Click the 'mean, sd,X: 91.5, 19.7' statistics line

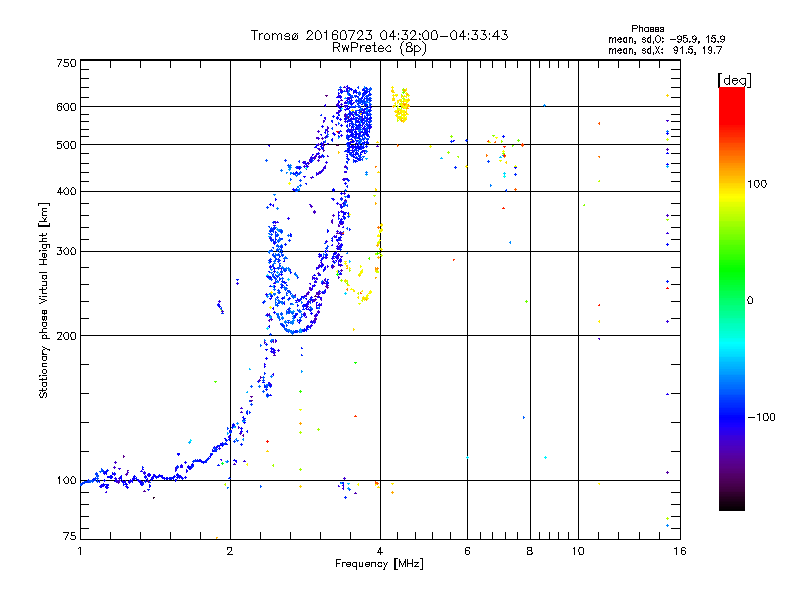665,50
